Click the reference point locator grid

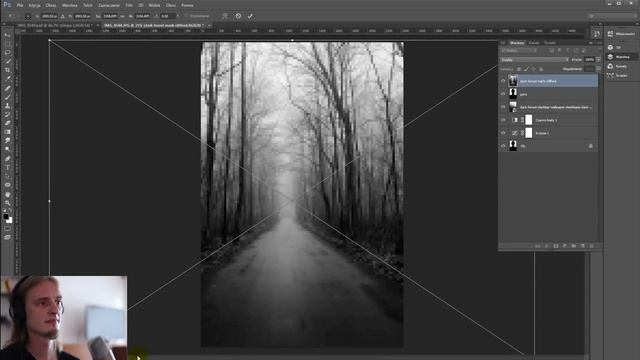coord(28,16)
